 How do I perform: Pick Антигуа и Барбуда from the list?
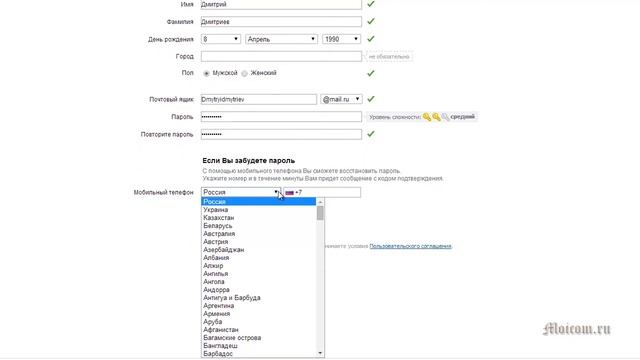coord(259,298)
